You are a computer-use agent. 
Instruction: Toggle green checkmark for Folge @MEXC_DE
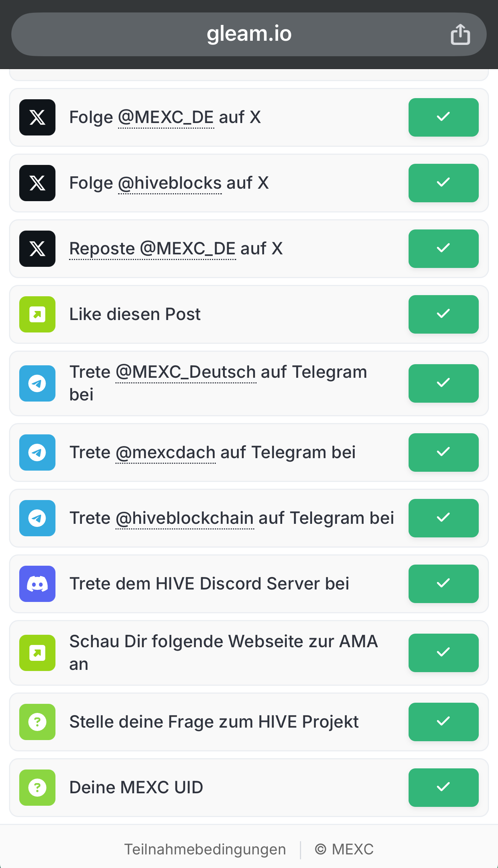click(443, 117)
